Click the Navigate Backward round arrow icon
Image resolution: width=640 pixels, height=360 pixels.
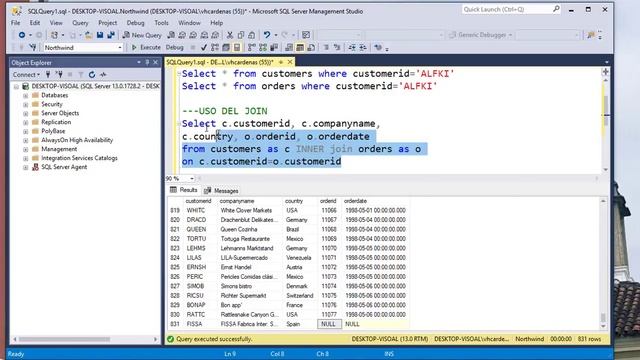click(22, 35)
